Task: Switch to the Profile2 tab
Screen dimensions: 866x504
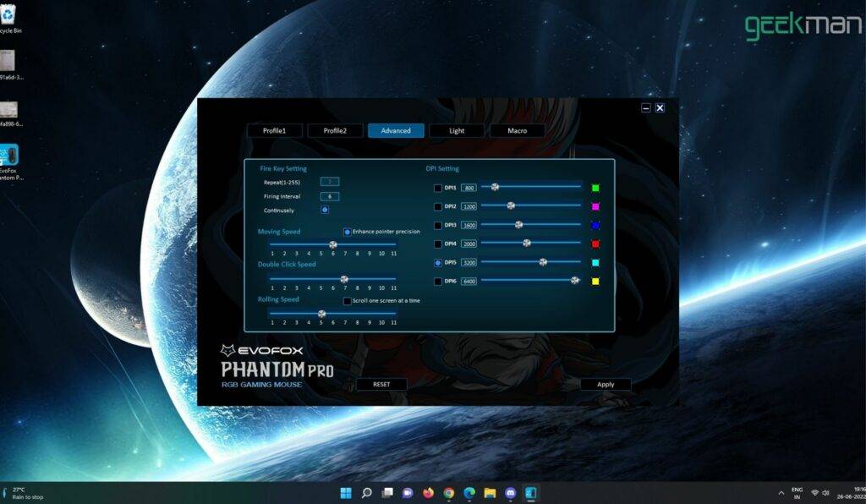Action: [x=335, y=131]
